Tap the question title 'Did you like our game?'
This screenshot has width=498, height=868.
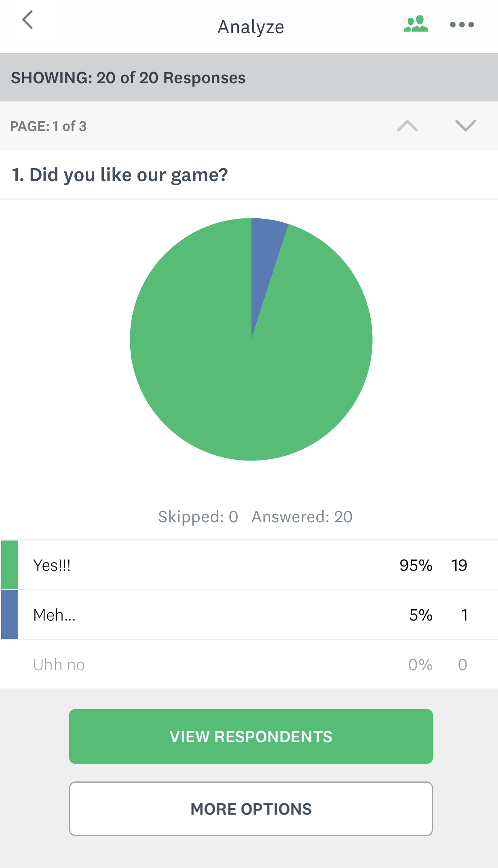[x=120, y=175]
